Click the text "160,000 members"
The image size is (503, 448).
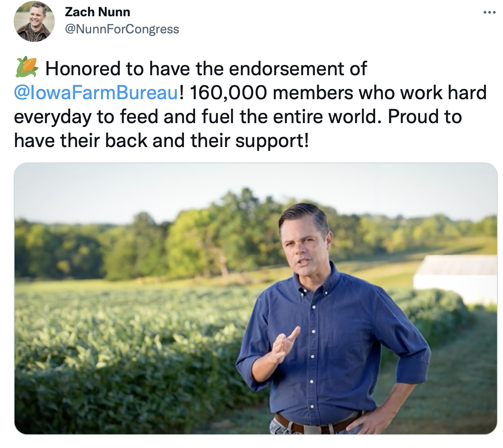coord(272,93)
